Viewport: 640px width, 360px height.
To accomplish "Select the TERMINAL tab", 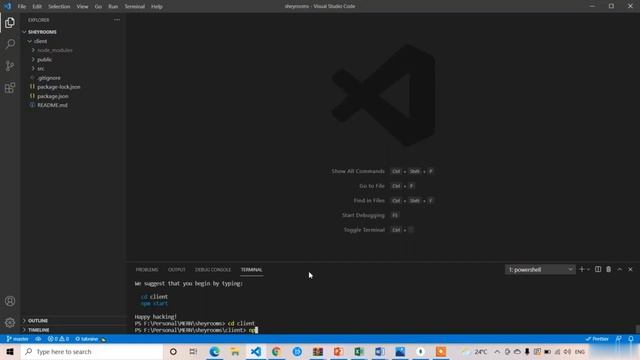I will [x=251, y=270].
